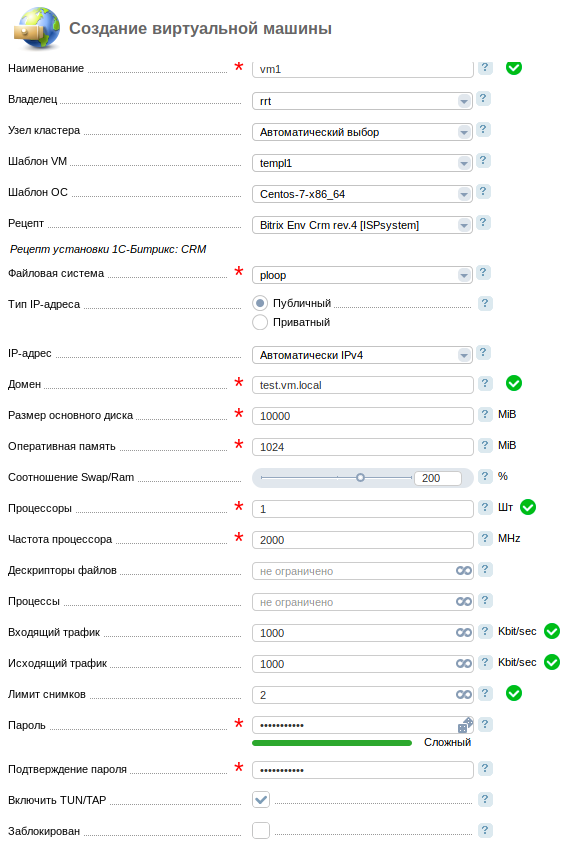The height and width of the screenshot is (847, 572).
Task: Open help hint for Соотношение Swap/Ram
Action: click(x=485, y=476)
